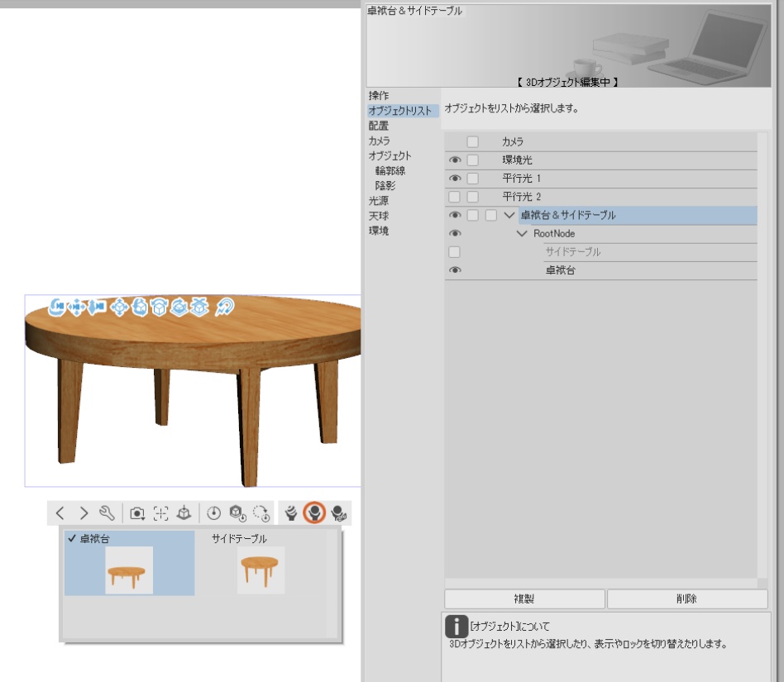784x682 pixels.
Task: Select the snap-to-ground move manipulator icon
Action: coord(199,307)
